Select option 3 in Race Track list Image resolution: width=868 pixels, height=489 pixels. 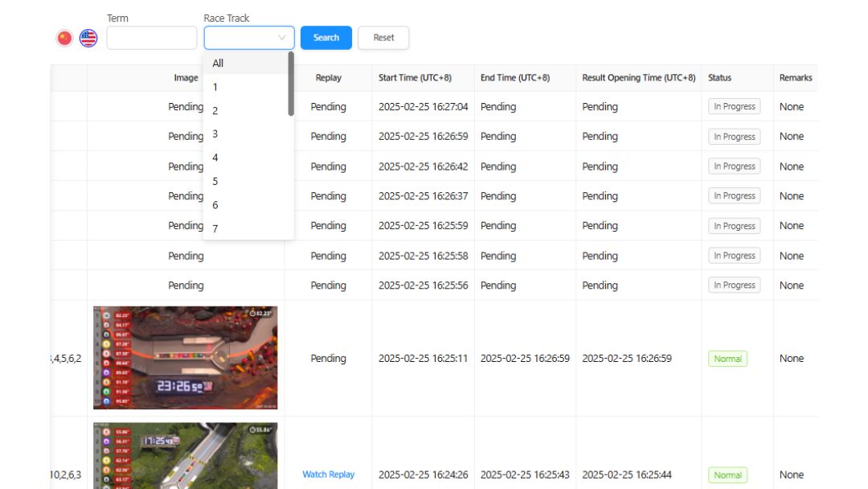click(x=246, y=134)
